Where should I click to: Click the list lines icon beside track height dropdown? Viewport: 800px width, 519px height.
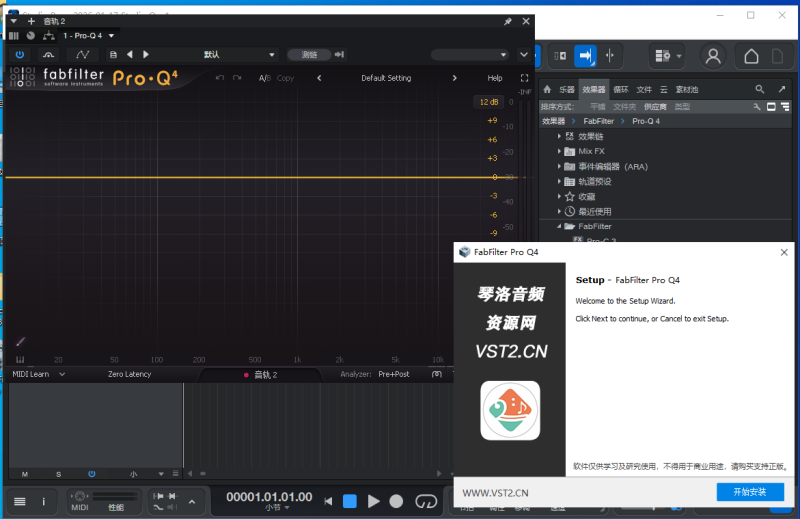[176, 474]
